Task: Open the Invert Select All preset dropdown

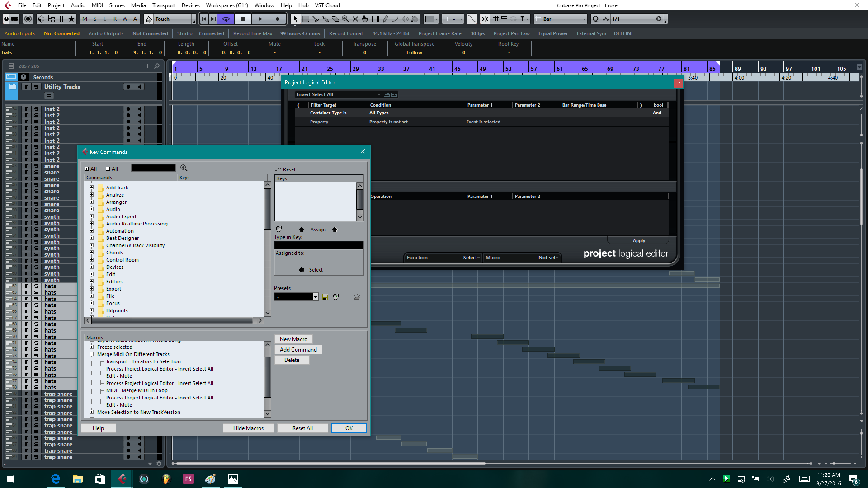Action: (x=378, y=95)
